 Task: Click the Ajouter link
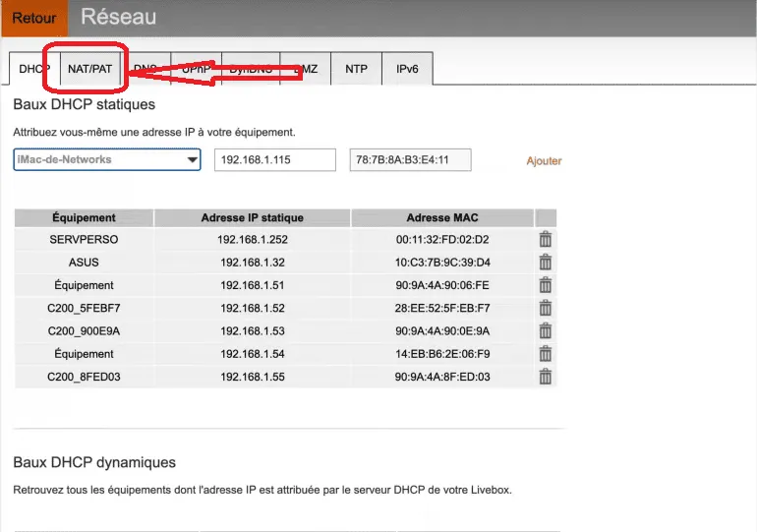[544, 160]
